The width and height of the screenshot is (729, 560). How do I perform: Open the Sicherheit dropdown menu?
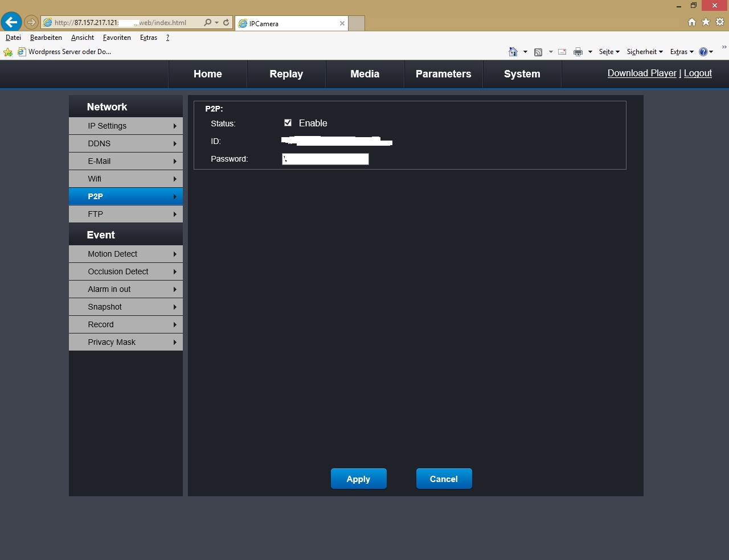pos(645,52)
